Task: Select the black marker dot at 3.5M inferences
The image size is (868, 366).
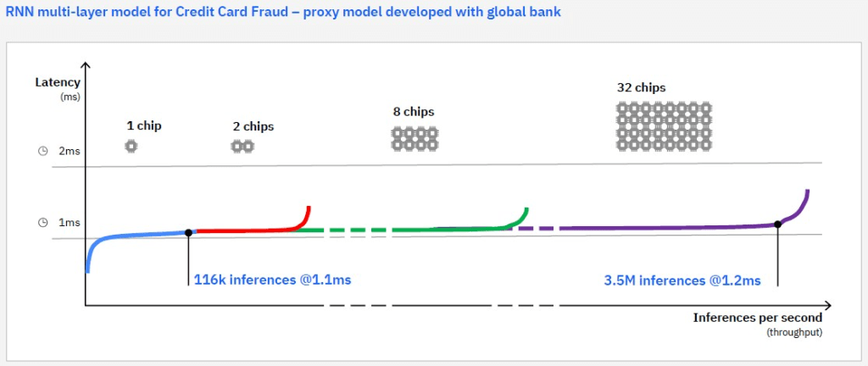Action: [x=777, y=225]
